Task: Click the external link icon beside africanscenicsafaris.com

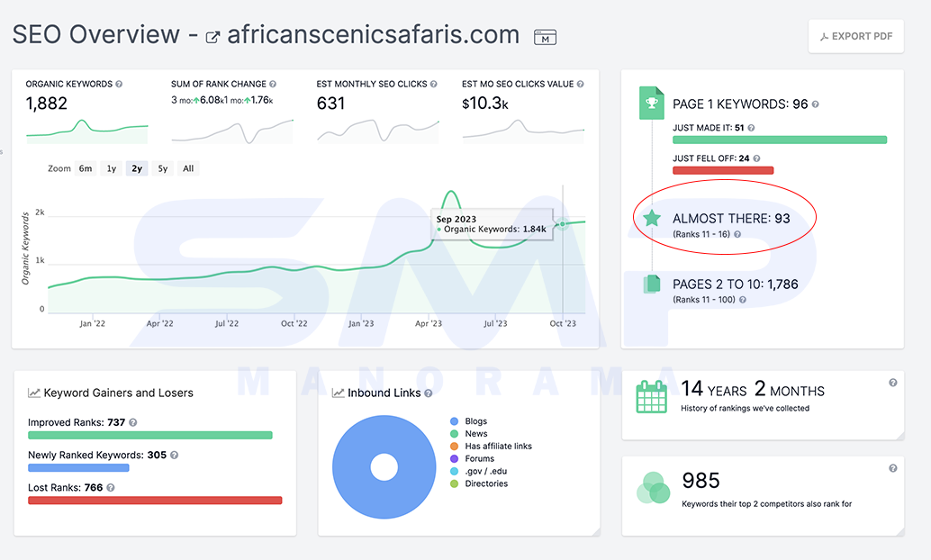Action: tap(212, 38)
